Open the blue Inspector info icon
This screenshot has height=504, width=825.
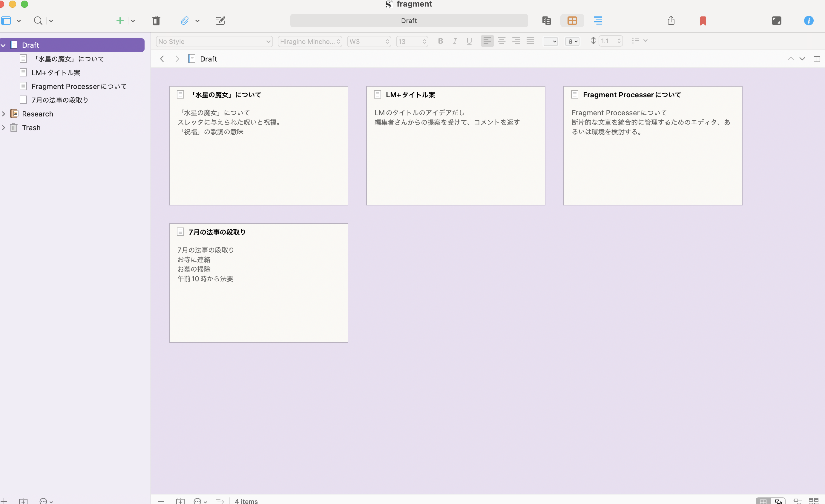coord(808,21)
